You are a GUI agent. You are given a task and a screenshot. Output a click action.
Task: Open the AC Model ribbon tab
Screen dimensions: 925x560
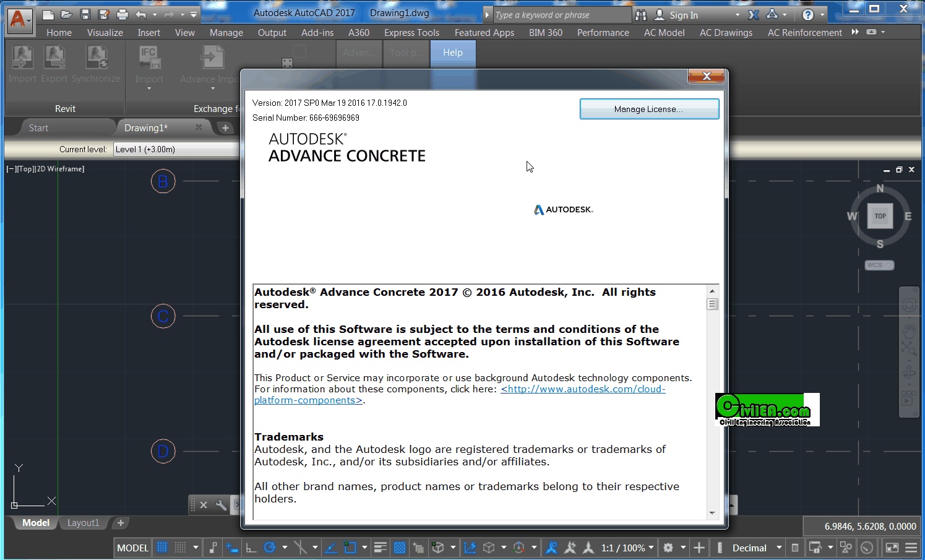click(x=664, y=32)
